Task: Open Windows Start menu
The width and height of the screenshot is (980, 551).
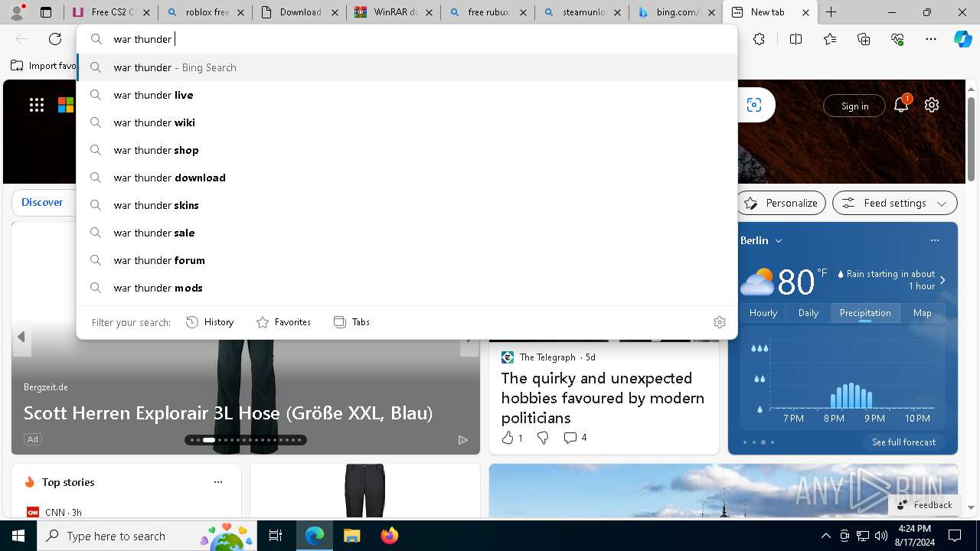Action: pos(18,536)
